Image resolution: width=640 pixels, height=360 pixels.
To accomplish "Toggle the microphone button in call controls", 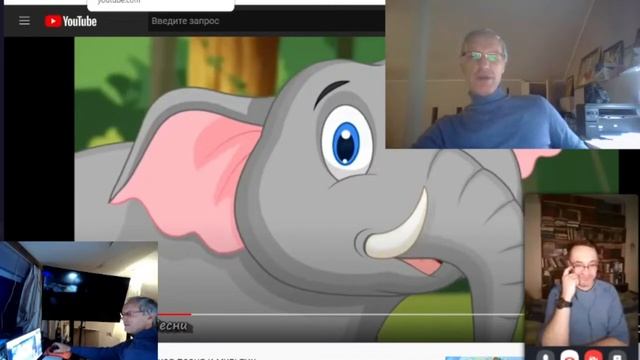I will point(545,356).
